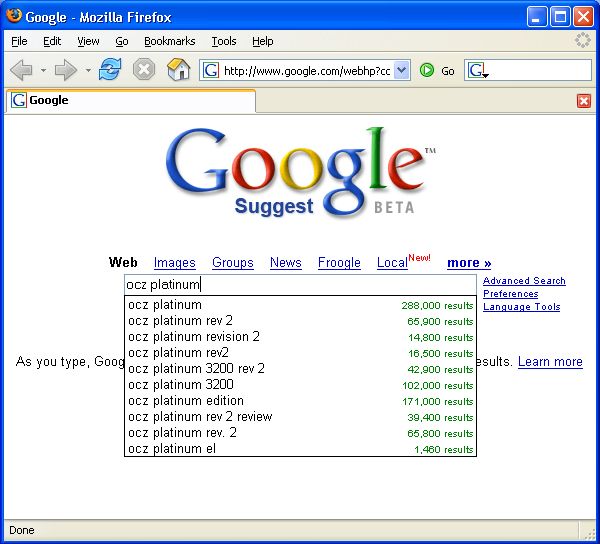Choose the 'ocz platinum edition' suggestion
Viewport: 600px width, 544px height.
185,401
